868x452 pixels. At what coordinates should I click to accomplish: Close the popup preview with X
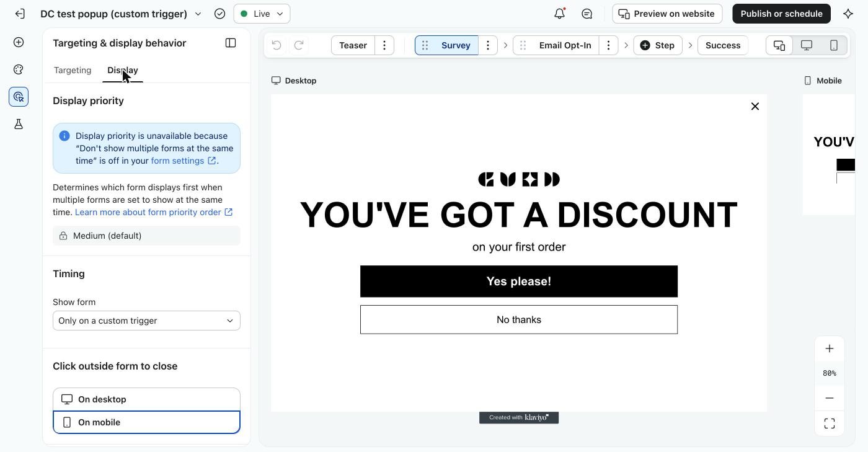[755, 106]
